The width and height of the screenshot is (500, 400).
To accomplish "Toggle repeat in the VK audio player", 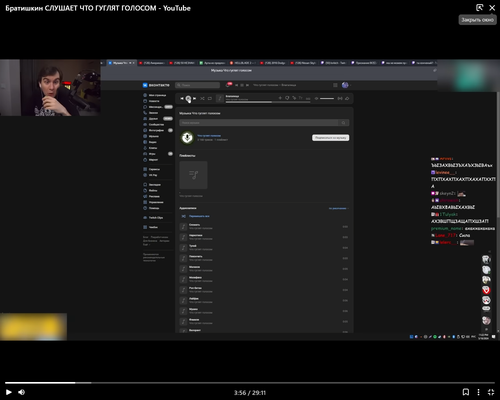I will coord(210,98).
